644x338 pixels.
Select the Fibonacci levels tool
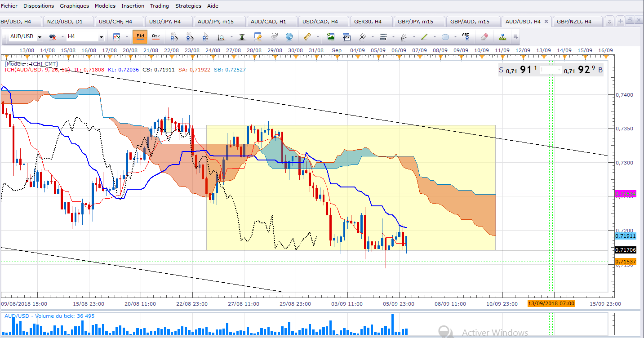tap(383, 36)
